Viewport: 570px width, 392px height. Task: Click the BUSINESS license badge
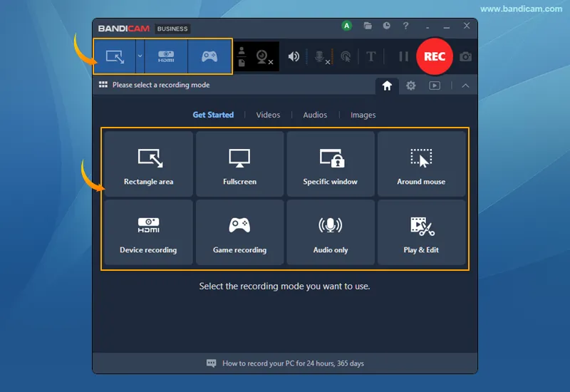[172, 29]
